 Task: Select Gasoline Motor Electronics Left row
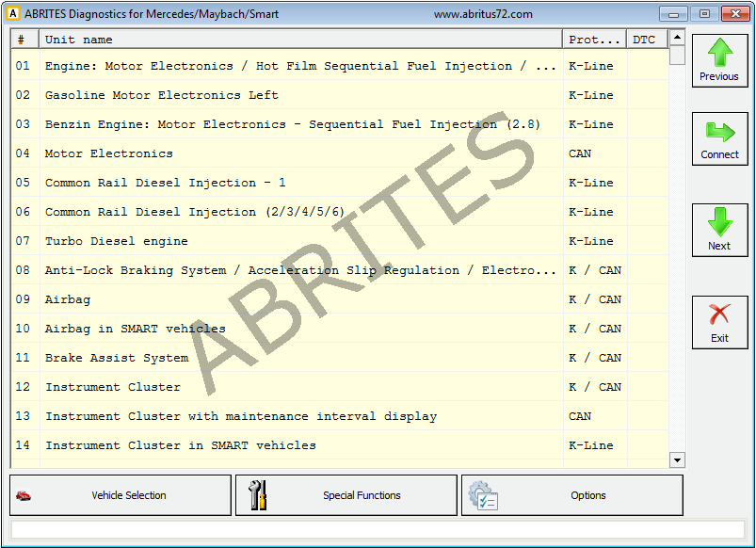click(162, 95)
